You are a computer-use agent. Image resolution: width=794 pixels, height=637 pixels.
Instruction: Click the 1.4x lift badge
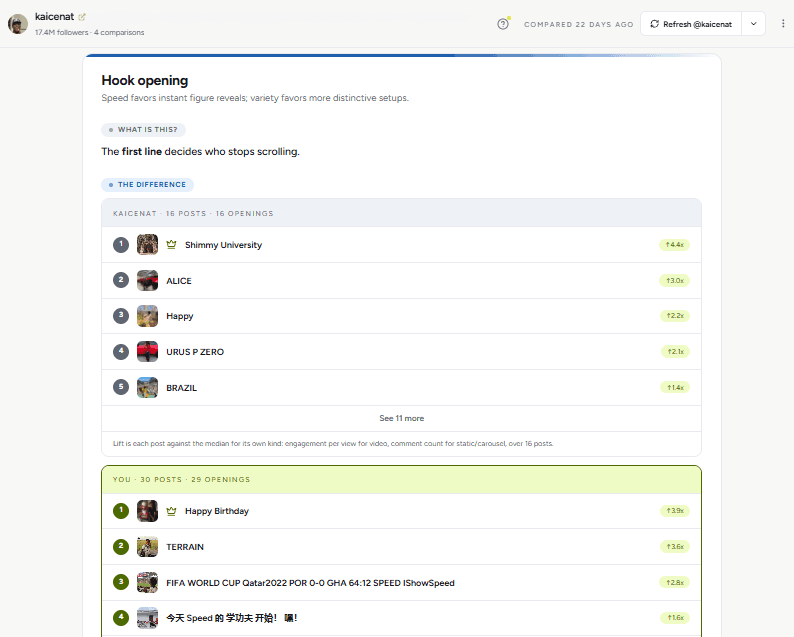point(674,387)
